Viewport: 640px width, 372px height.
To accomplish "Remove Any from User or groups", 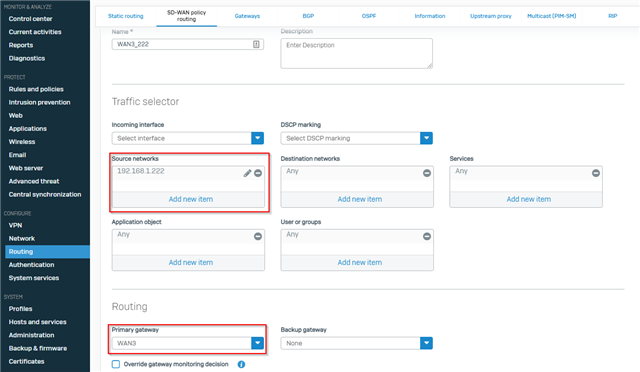I will point(427,236).
